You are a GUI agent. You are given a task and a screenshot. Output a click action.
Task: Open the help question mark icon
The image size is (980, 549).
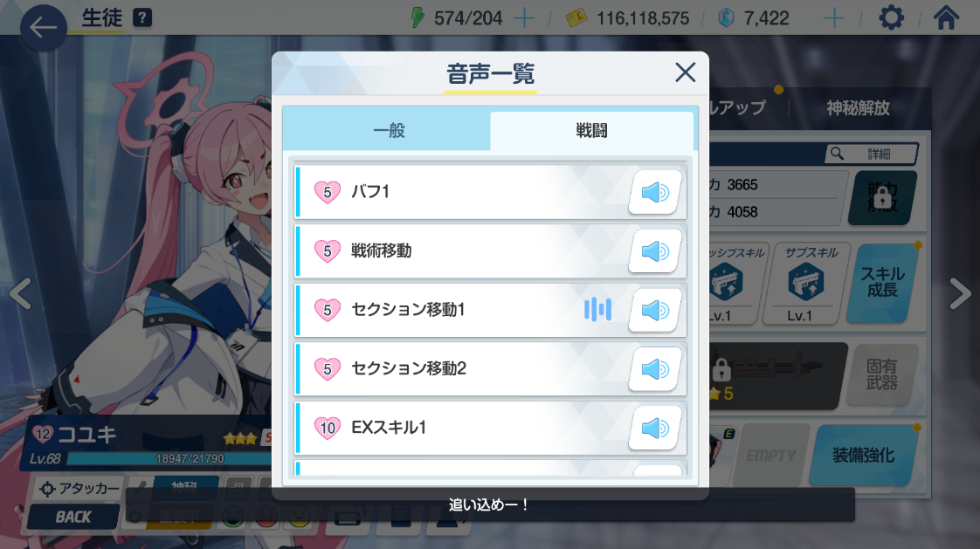click(142, 17)
